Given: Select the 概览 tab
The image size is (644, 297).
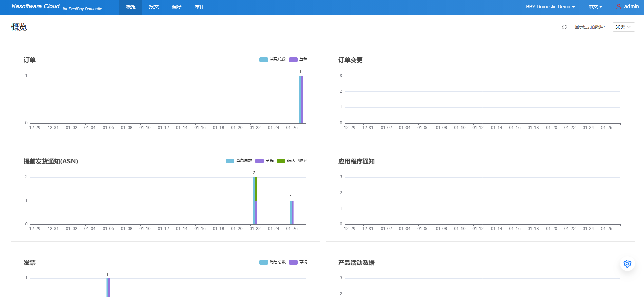Looking at the screenshot, I should coord(131,7).
